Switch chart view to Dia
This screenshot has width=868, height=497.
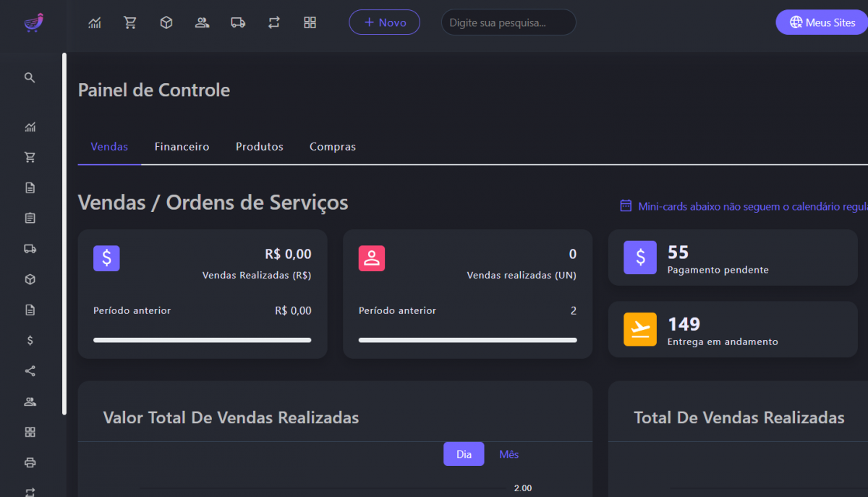pos(464,454)
